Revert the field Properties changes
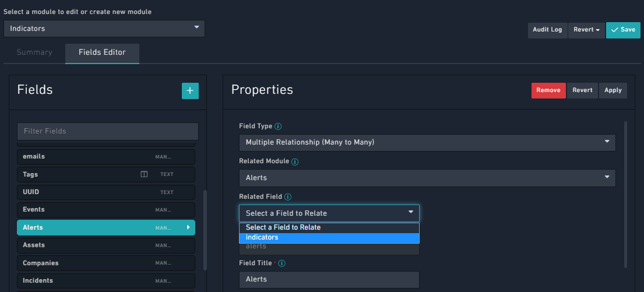The width and height of the screenshot is (644, 292). click(582, 90)
